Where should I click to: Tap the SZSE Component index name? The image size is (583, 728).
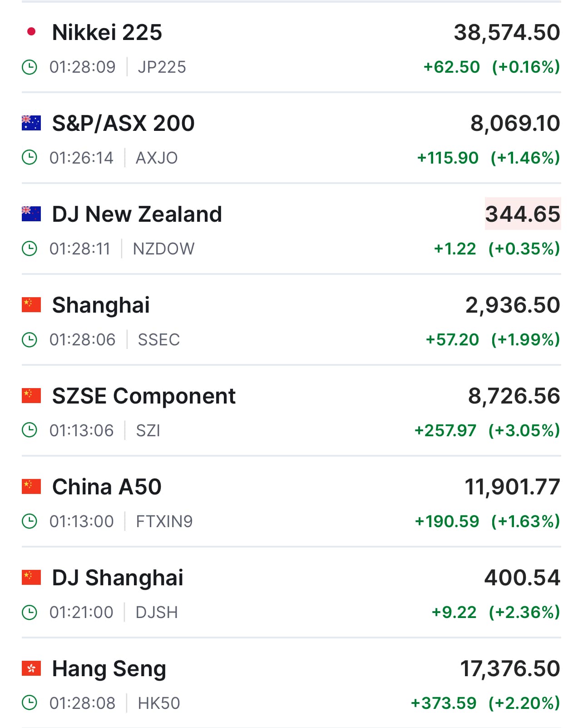point(144,396)
